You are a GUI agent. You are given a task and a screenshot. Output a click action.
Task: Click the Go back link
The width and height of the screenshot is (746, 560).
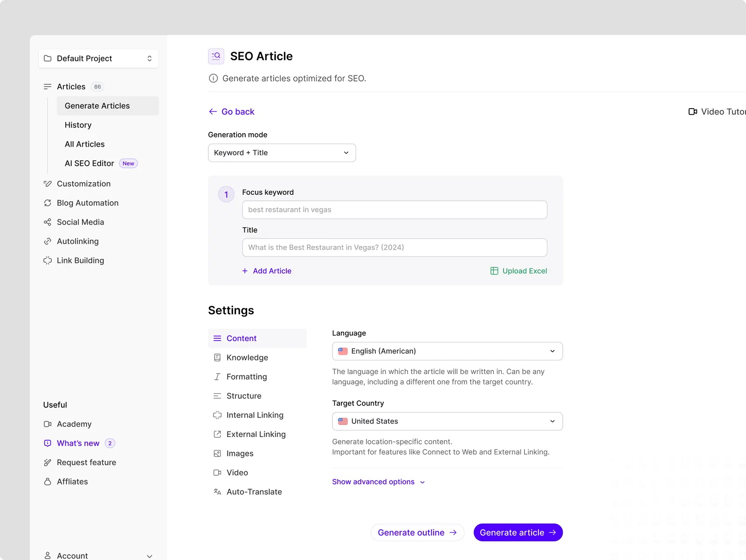pos(232,111)
